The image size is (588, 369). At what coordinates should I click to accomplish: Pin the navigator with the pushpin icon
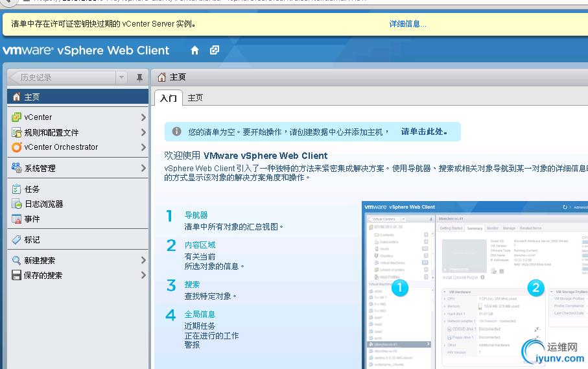(x=139, y=78)
